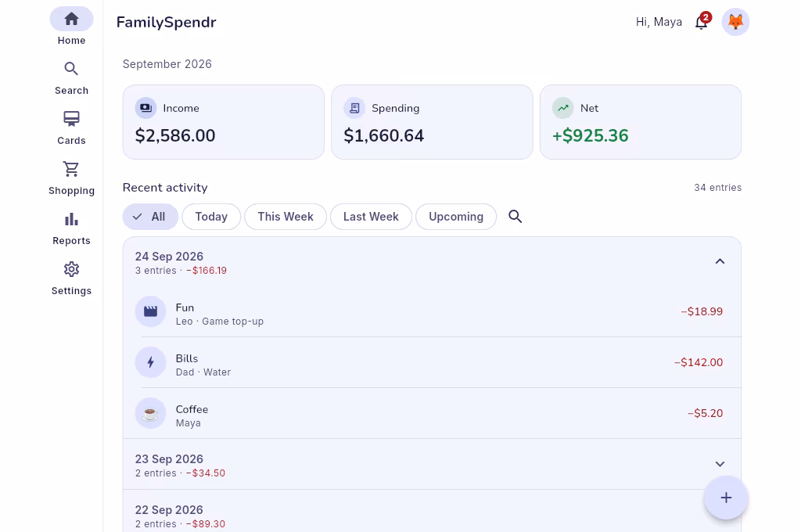Click the Bills lightning bolt icon
This screenshot has width=801, height=532.
coord(150,362)
